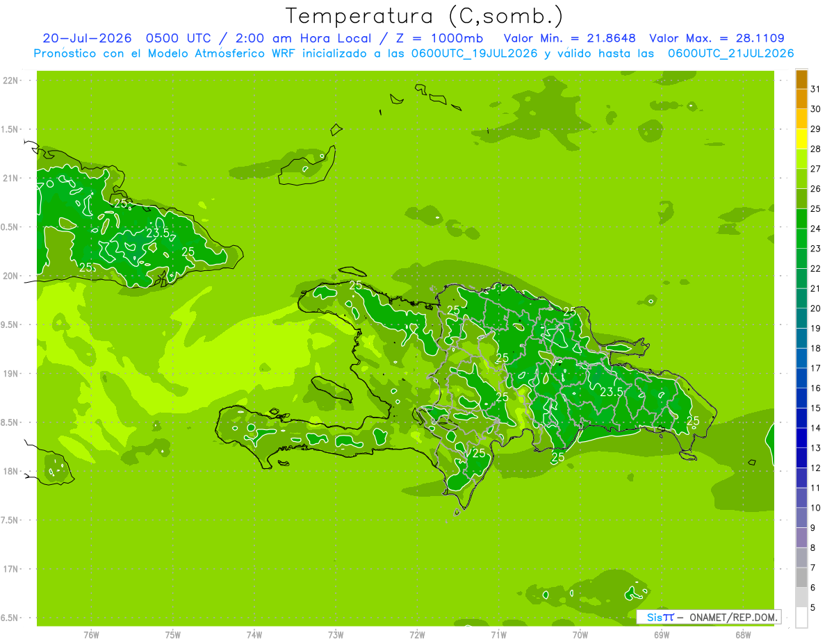Select the legend value '28'
The image size is (834, 644).
[x=816, y=149]
